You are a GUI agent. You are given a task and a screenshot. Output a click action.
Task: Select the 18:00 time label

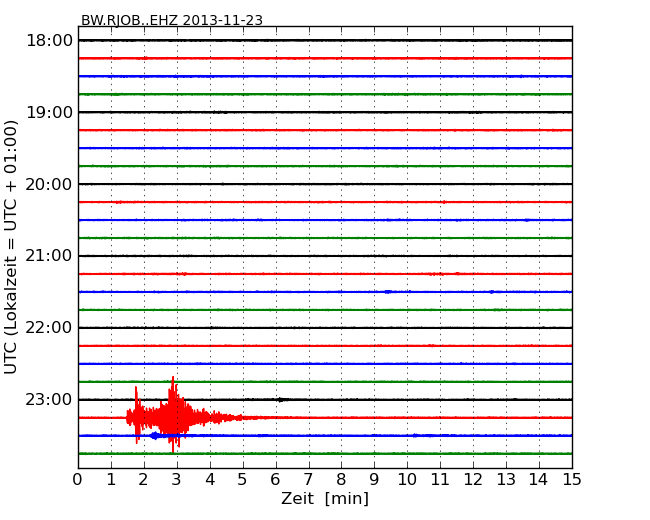(49, 41)
